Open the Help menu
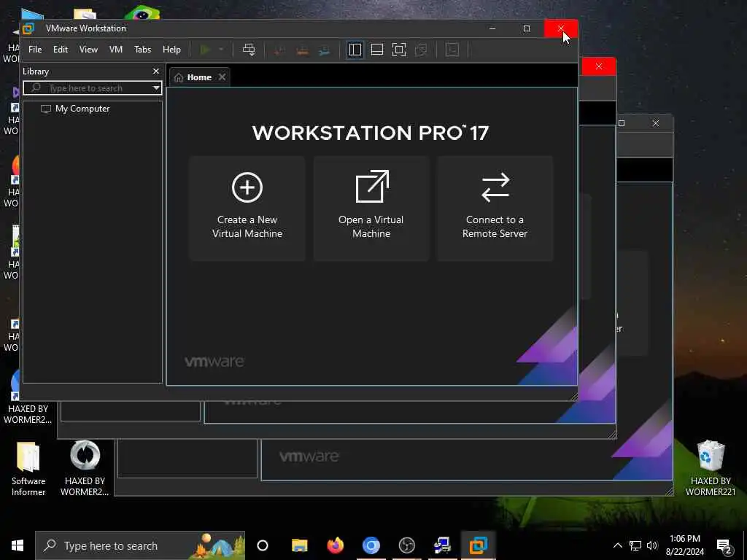747x560 pixels. [x=171, y=50]
